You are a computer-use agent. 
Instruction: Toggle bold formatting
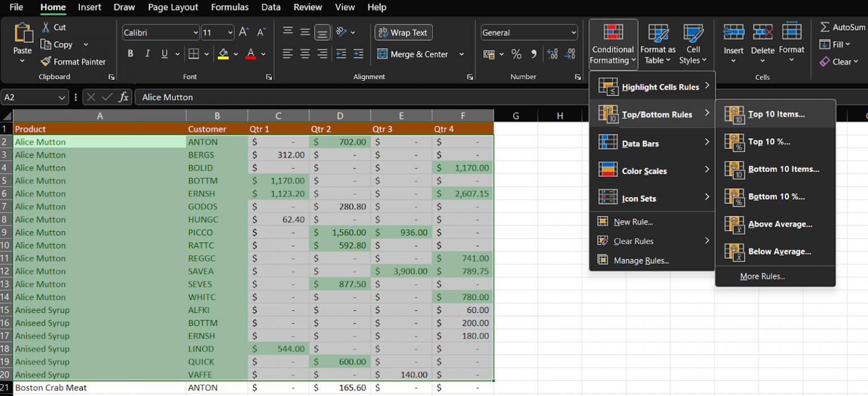(x=131, y=53)
